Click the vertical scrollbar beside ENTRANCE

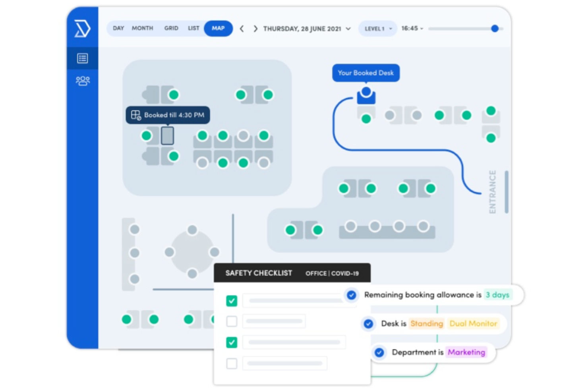pyautogui.click(x=507, y=192)
